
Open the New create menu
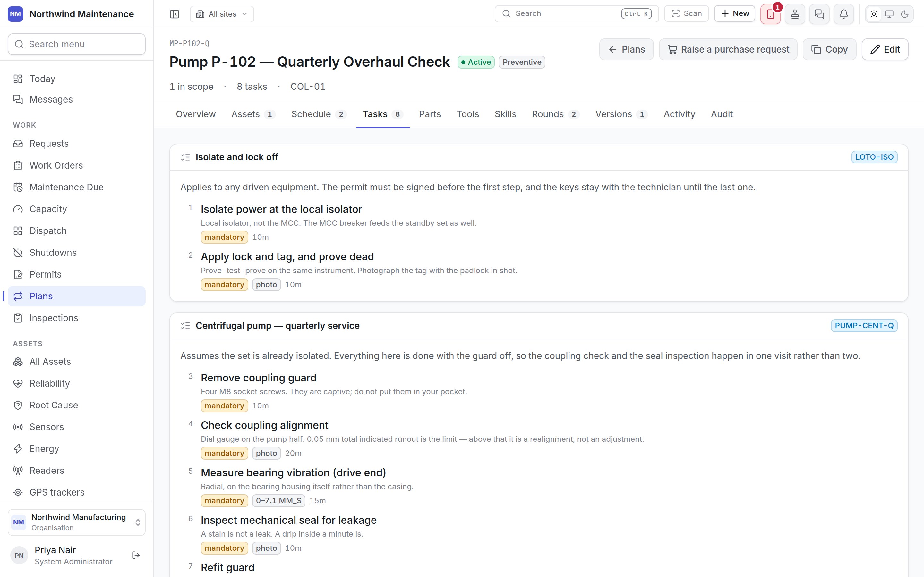735,14
